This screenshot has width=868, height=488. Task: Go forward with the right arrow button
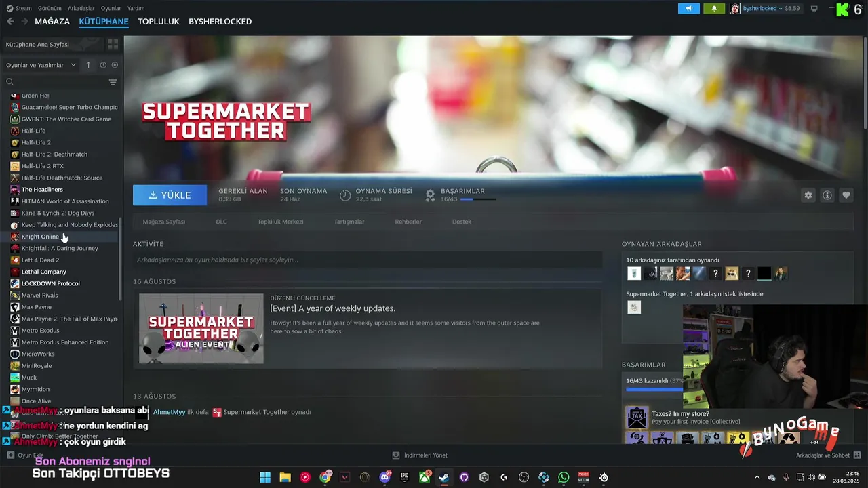pos(24,22)
